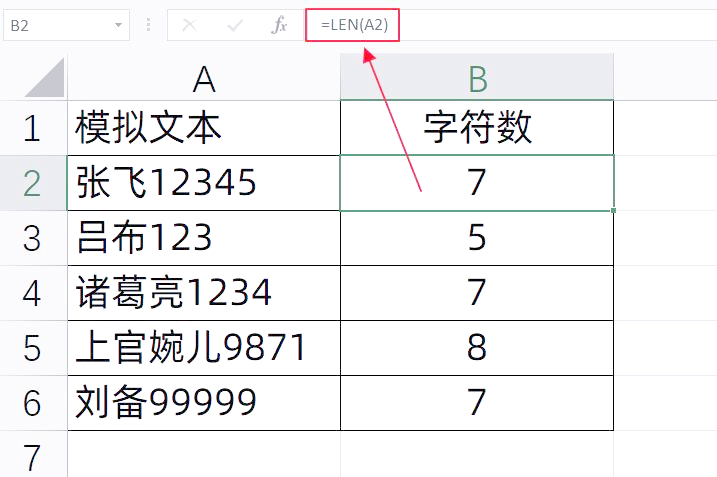Click the fill handle of cell B2

click(x=613, y=210)
